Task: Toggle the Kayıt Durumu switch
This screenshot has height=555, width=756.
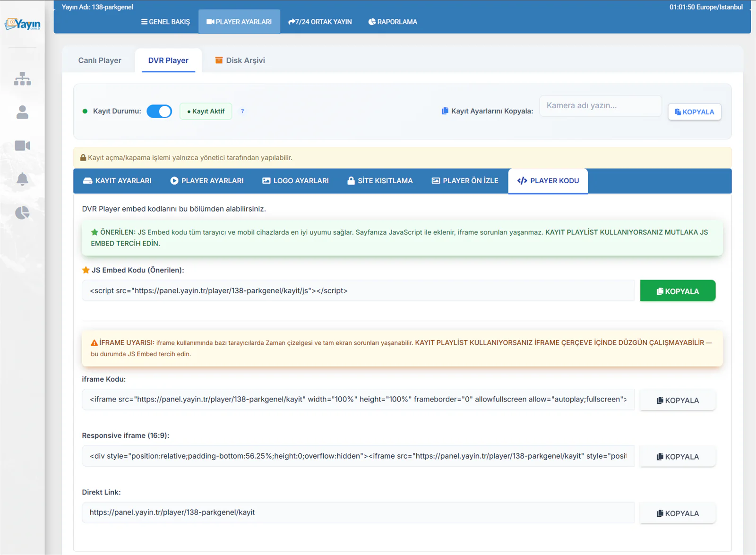Action: [x=159, y=111]
